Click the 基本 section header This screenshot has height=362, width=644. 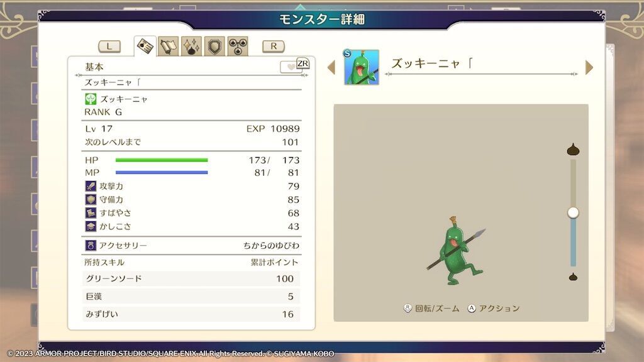[94, 67]
